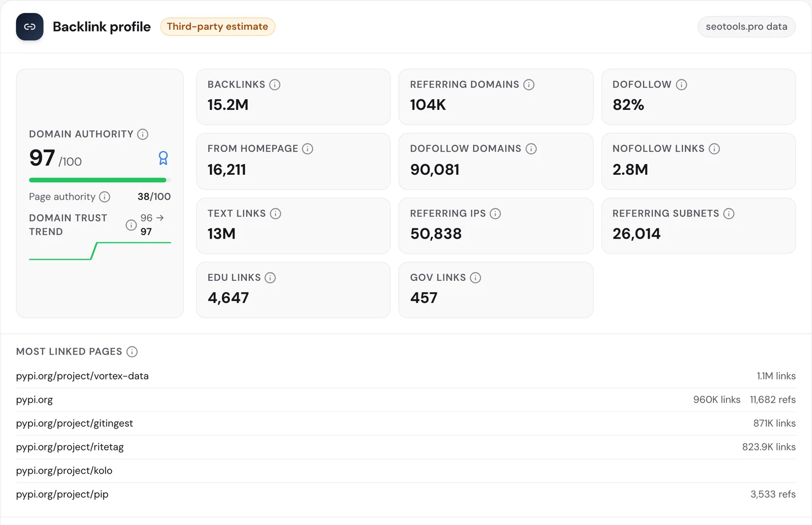Open the Referring Domains info icon
This screenshot has height=525, width=812.
(x=529, y=85)
